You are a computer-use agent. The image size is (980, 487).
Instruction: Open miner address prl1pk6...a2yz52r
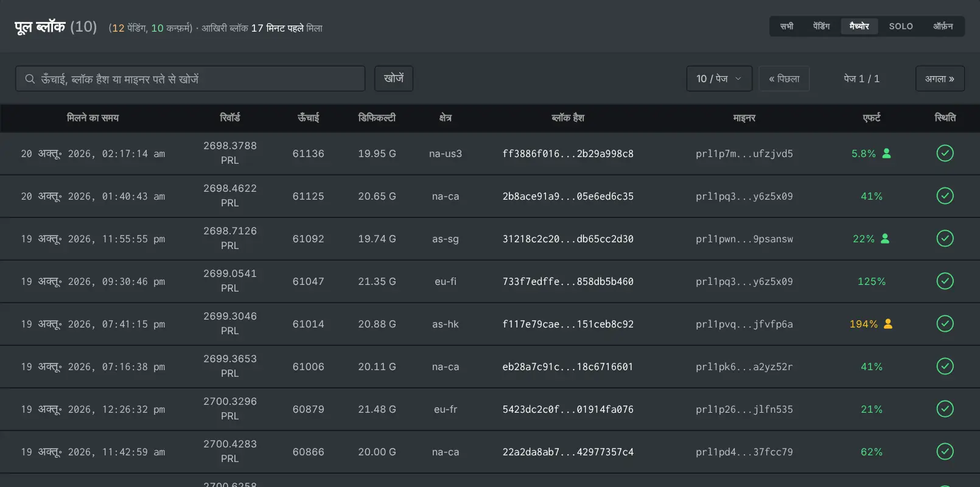click(x=744, y=367)
